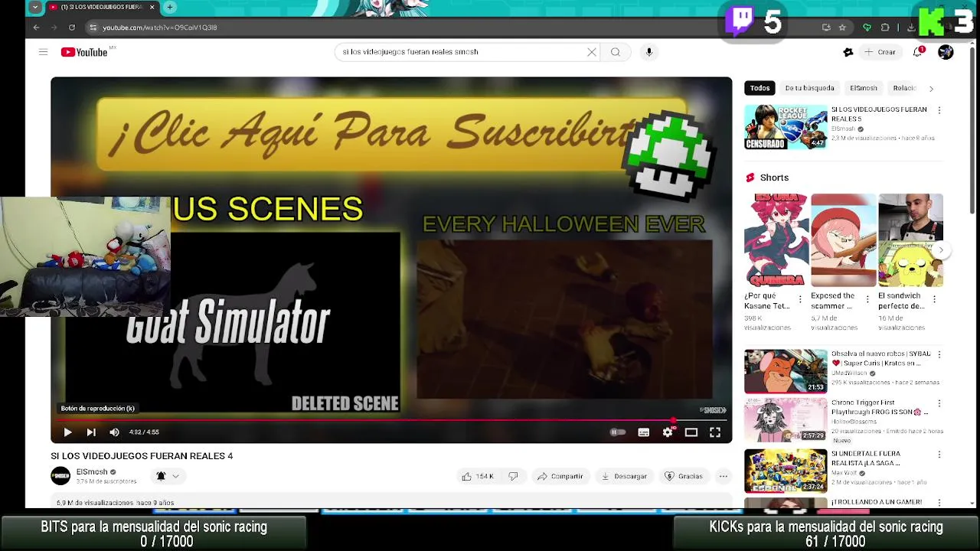Click the URL address bar
980x551 pixels.
coord(452,28)
